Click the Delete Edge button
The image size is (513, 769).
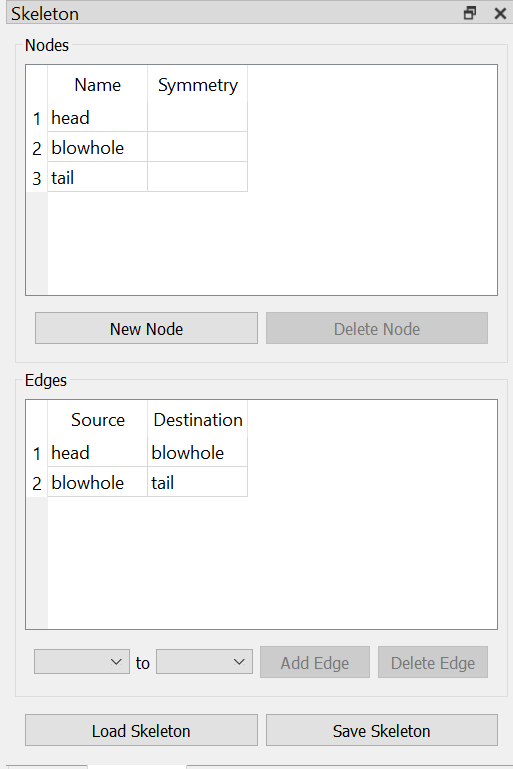point(433,662)
